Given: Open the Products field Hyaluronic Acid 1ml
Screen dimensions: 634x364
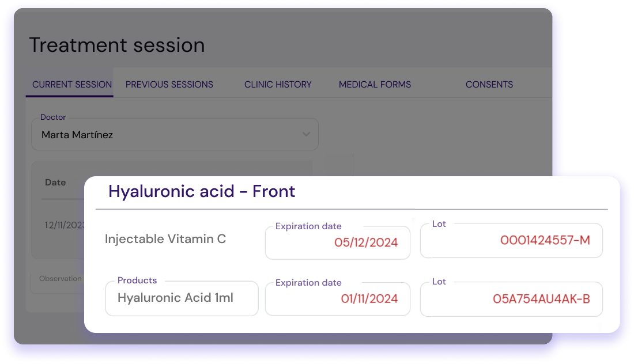Looking at the screenshot, I should coord(182,298).
